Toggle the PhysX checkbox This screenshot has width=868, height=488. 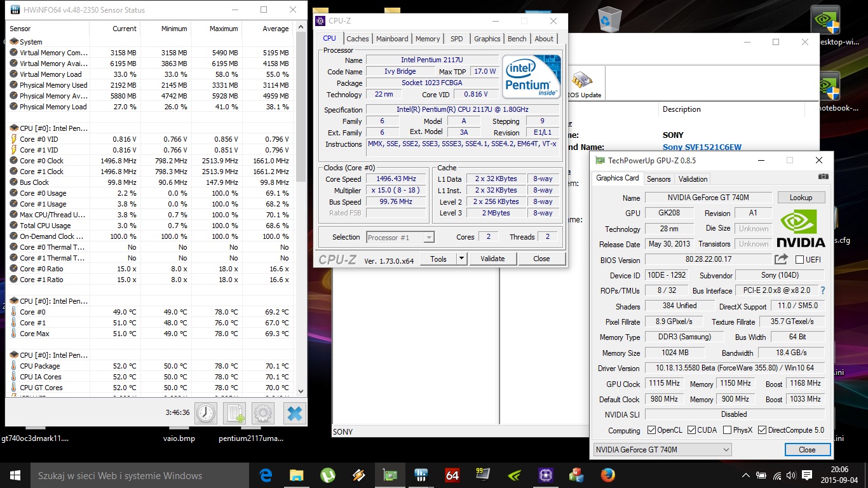727,430
